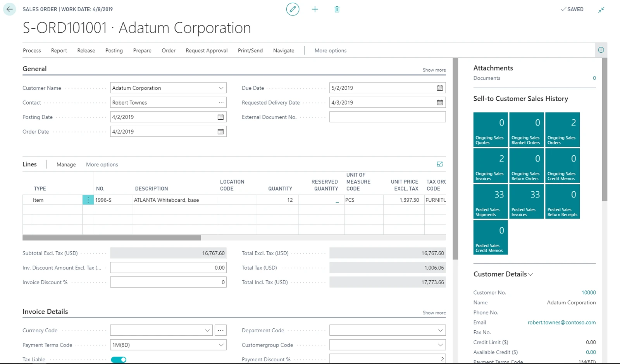Screen dimensions: 620x364
Task: Click the External Document No. field
Action: [387, 117]
